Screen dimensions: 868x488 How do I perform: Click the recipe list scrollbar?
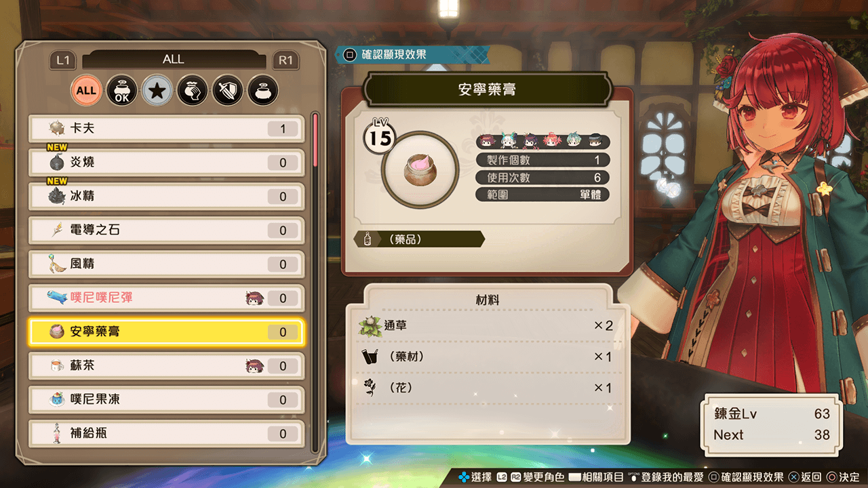coord(315,283)
